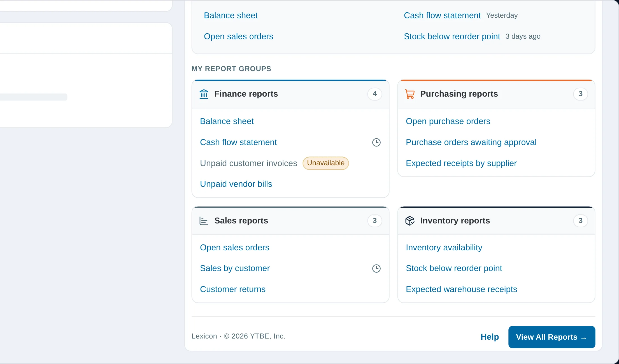Click the Purchasing reports heading
This screenshot has width=619, height=364.
tap(459, 94)
